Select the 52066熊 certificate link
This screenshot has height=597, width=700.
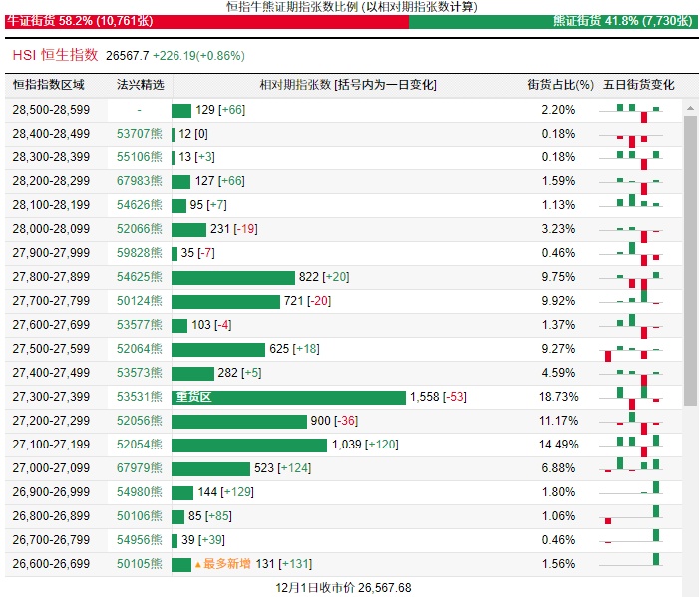(x=139, y=229)
